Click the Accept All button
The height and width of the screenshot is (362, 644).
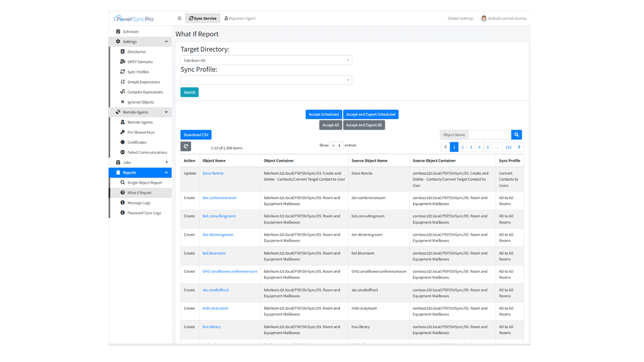tap(331, 125)
